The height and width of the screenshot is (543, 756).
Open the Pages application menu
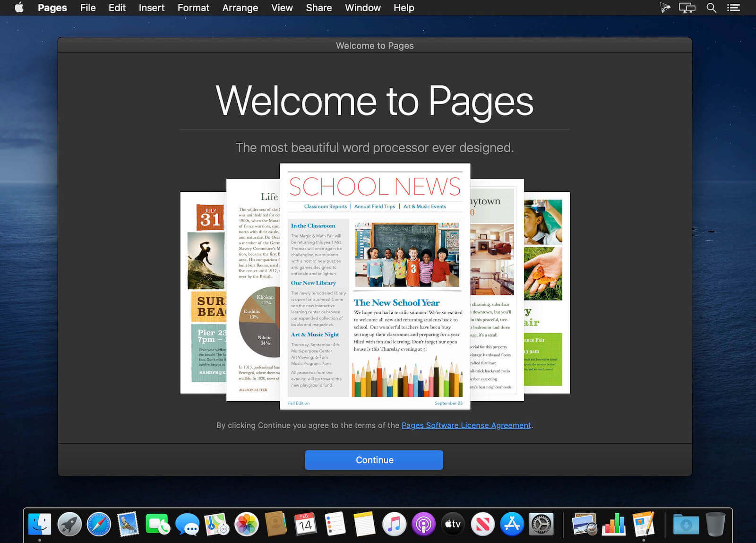(x=52, y=8)
